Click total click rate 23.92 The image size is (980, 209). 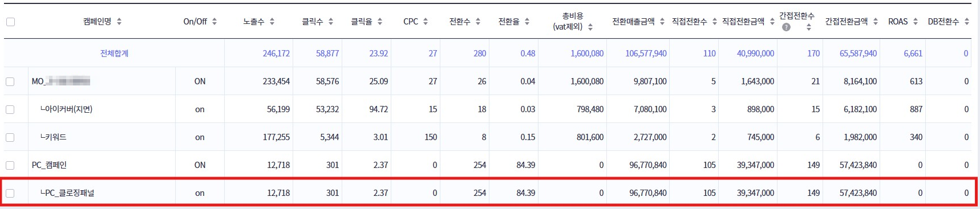point(378,54)
